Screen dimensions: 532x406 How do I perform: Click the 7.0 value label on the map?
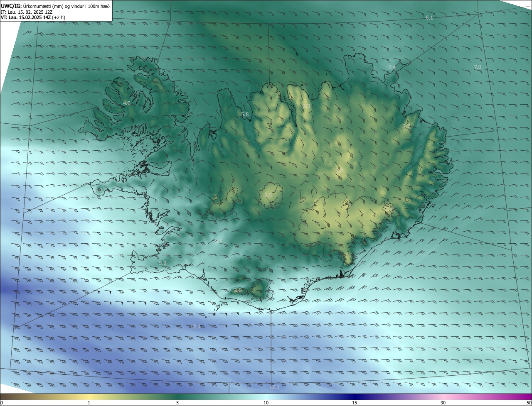click(x=478, y=67)
